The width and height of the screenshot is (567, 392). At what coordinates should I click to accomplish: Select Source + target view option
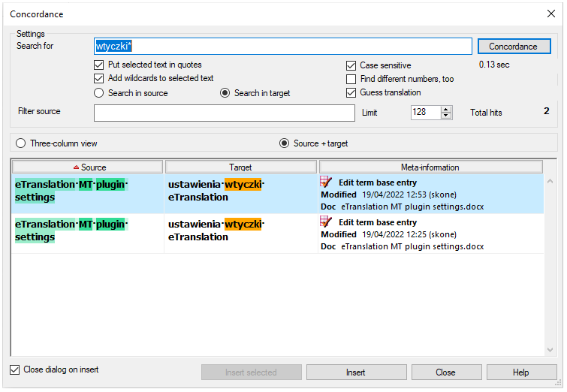(284, 143)
